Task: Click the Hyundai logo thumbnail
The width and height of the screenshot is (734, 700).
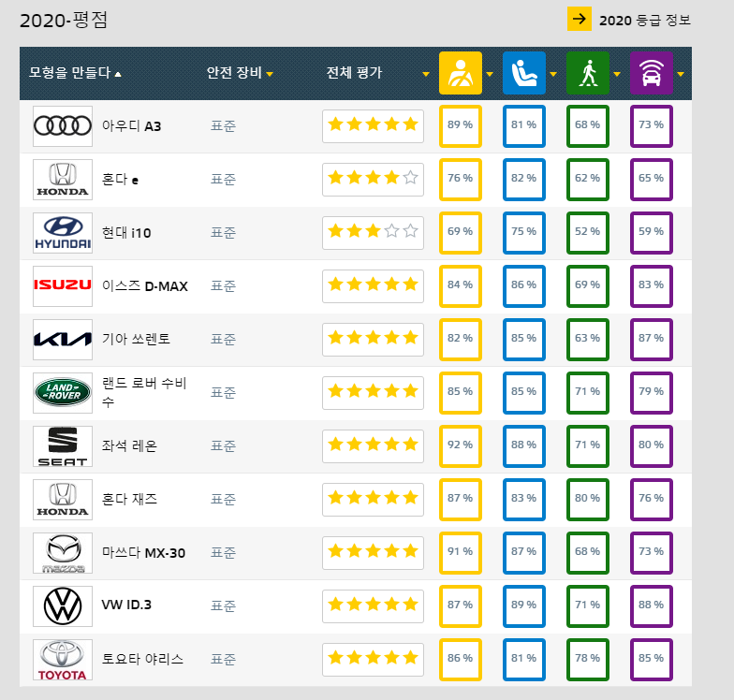Action: [63, 233]
